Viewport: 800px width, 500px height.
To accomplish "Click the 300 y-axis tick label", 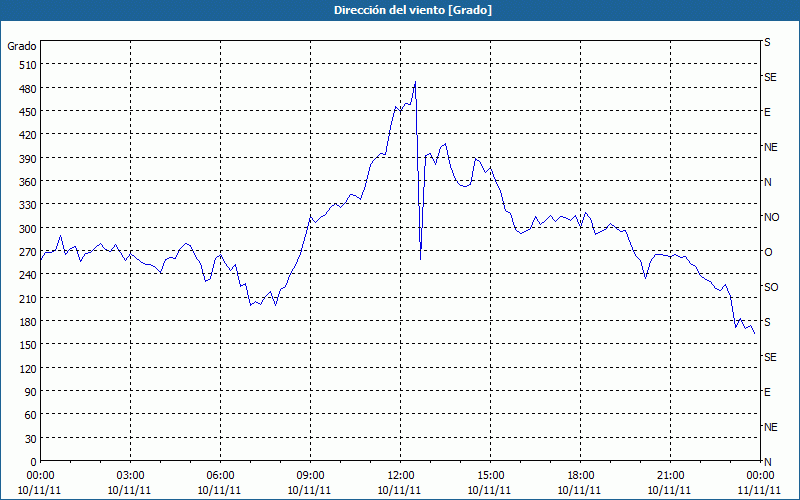I will click(x=28, y=229).
